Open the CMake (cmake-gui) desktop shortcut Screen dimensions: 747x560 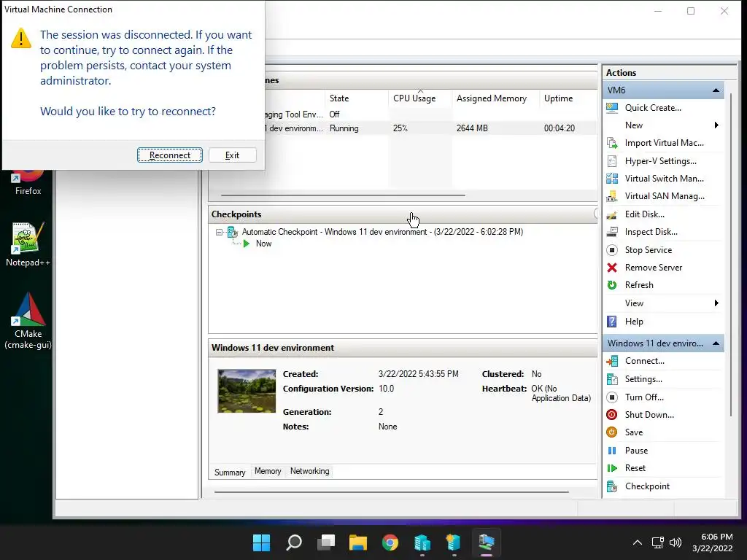[28, 321]
